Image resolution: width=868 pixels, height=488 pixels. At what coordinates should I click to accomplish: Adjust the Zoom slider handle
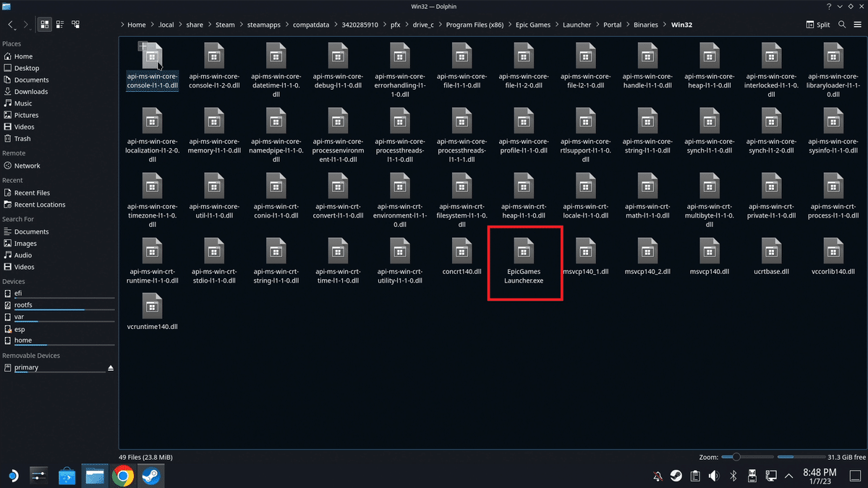[736, 457]
